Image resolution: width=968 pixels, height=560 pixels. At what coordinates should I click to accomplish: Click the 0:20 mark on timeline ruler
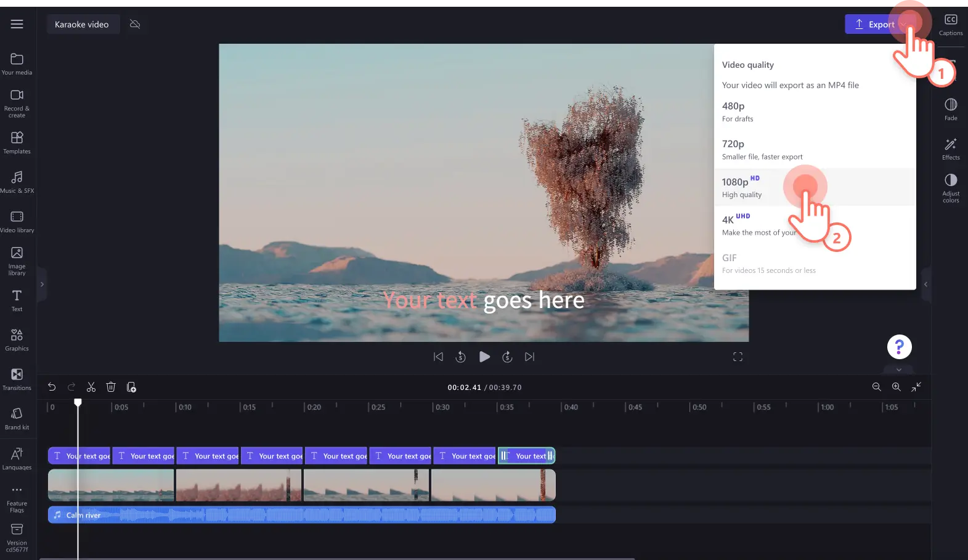pyautogui.click(x=314, y=407)
